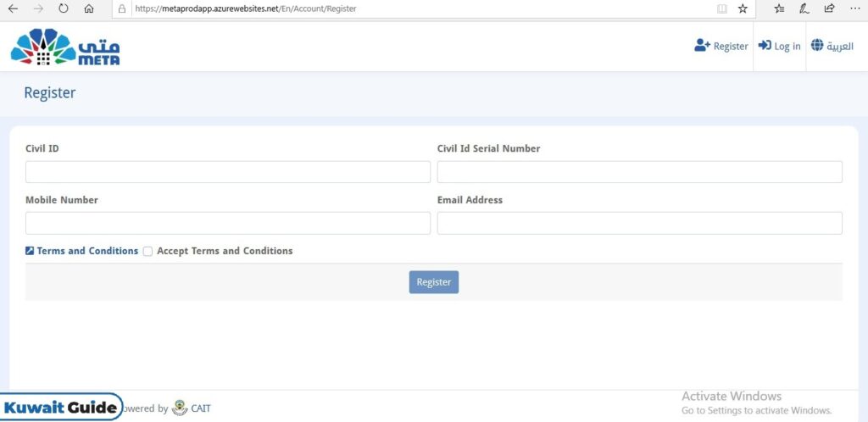
Task: Bookmark page with the star icon
Action: click(x=743, y=8)
